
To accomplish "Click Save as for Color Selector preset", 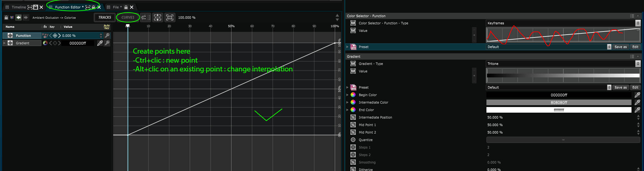I will (621, 47).
